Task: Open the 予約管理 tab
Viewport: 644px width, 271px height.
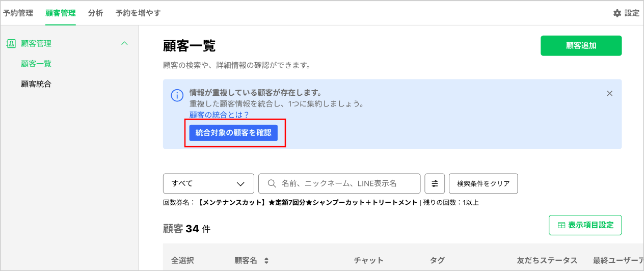Action: pos(18,13)
